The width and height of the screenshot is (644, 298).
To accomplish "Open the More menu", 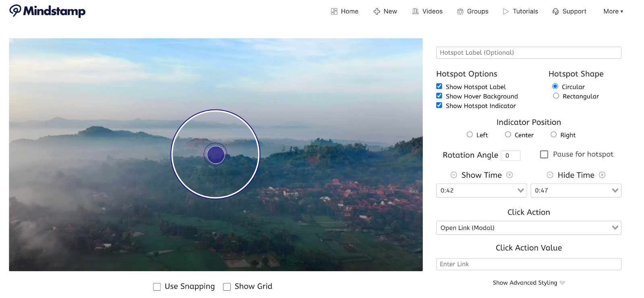I will pyautogui.click(x=613, y=12).
